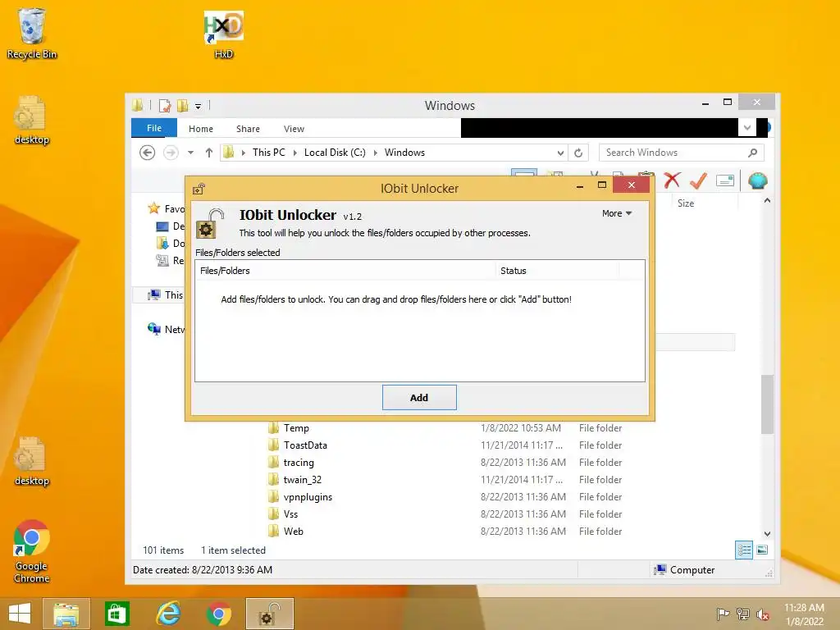Click the Add button in IObit Unlocker
840x630 pixels.
419,398
